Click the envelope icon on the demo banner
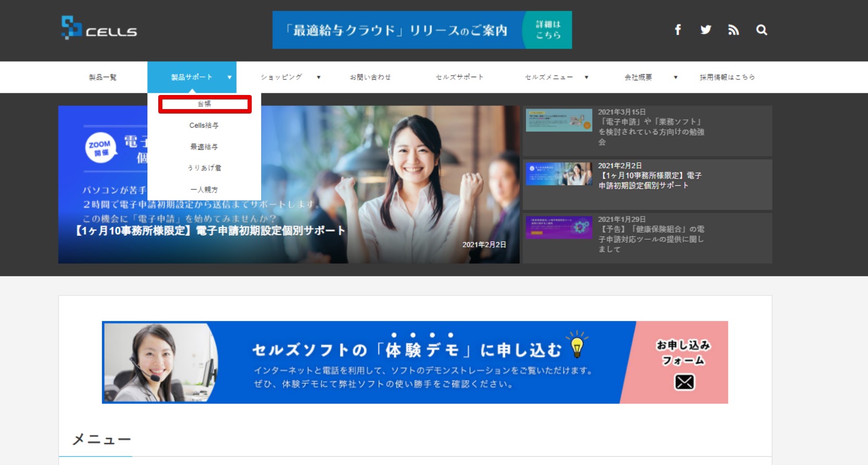 [x=684, y=383]
